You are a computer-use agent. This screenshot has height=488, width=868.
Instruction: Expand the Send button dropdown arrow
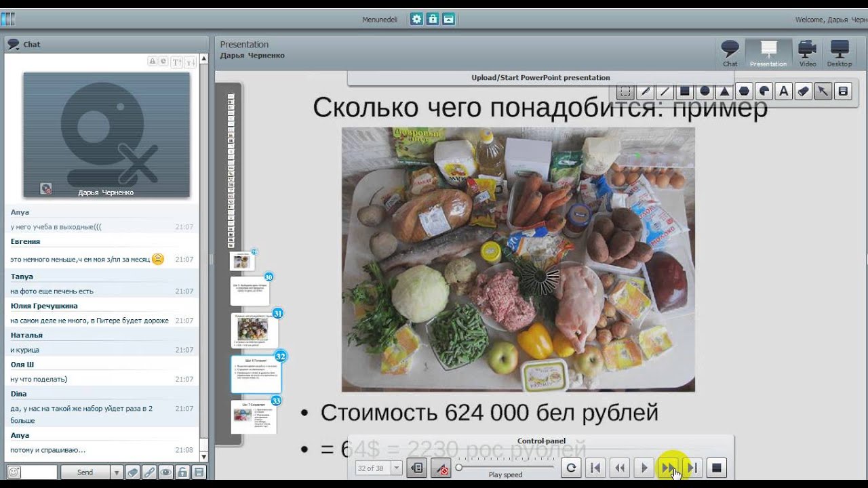[116, 472]
